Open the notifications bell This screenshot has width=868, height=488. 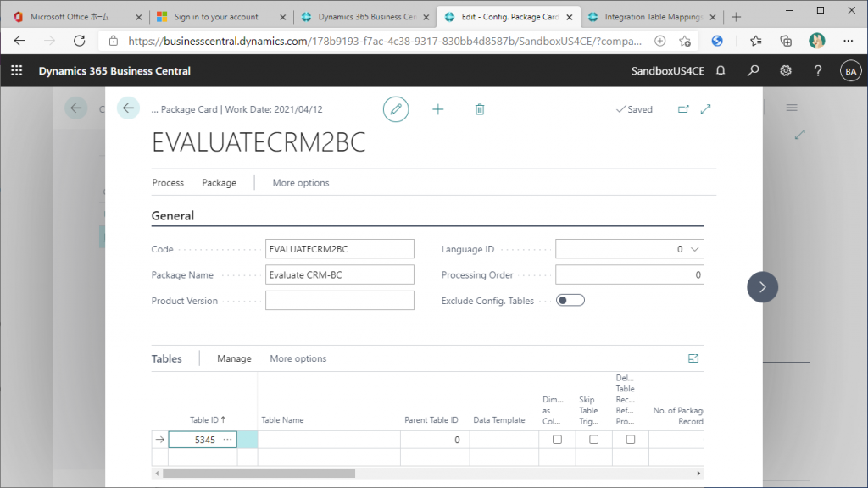[721, 71]
